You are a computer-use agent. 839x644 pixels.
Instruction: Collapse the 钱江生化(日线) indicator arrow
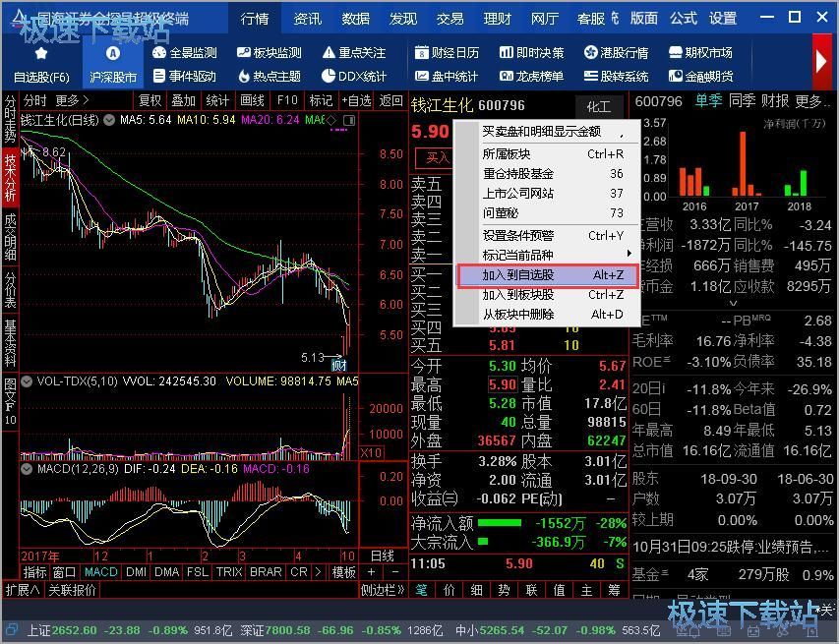109,120
